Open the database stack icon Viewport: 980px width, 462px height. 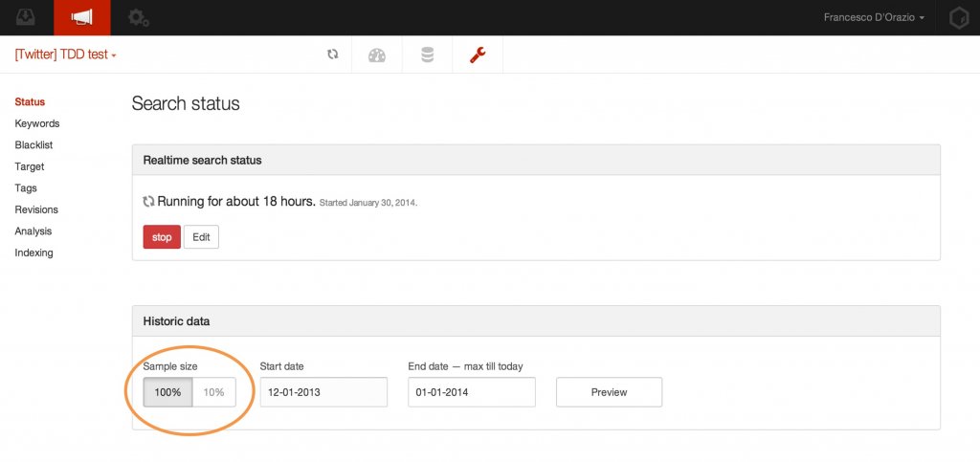[x=427, y=55]
